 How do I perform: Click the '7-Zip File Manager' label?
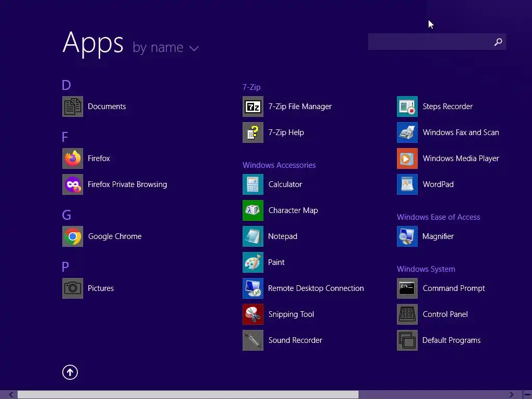[x=300, y=107]
